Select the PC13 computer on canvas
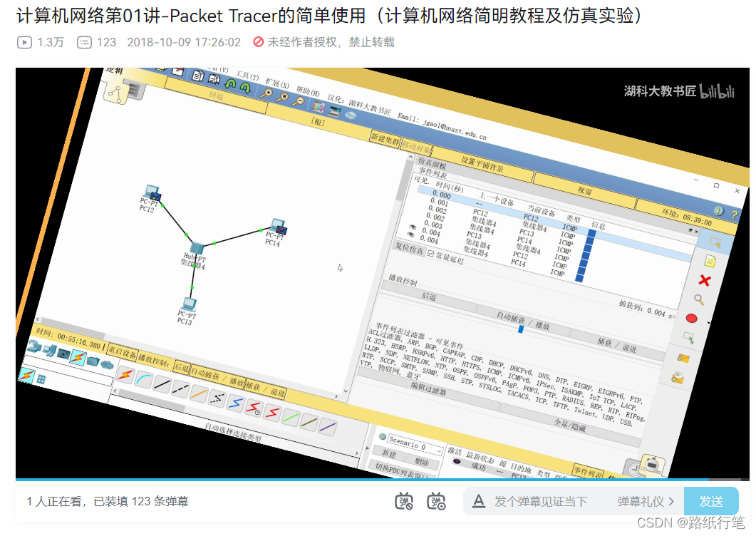The height and width of the screenshot is (536, 756). [x=188, y=304]
